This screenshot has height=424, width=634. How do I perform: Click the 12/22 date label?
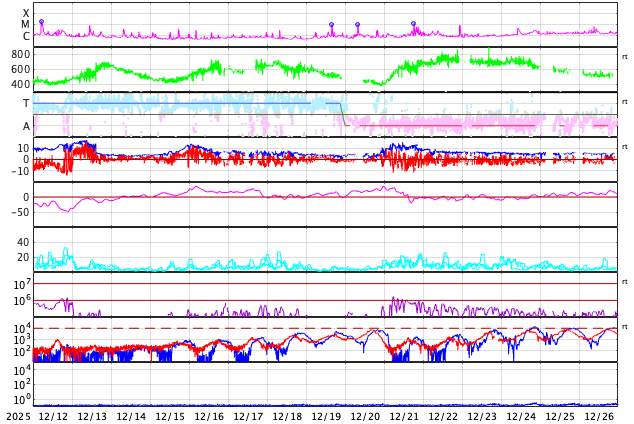pos(443,416)
